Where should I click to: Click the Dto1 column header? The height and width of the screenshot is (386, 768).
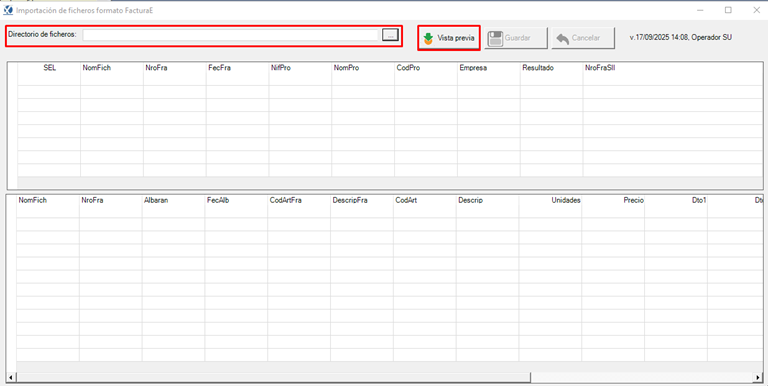point(676,200)
